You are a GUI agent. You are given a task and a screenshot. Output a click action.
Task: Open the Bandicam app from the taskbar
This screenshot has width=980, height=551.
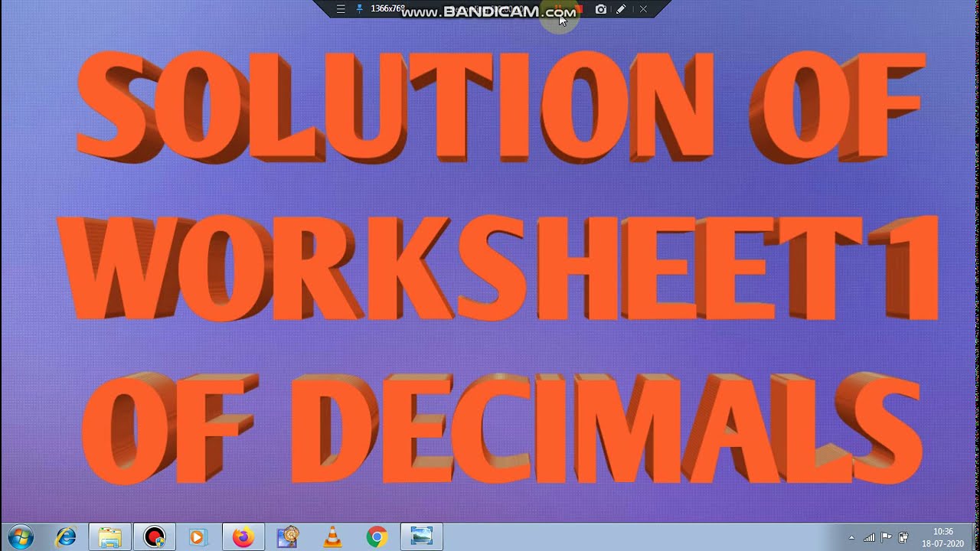pyautogui.click(x=154, y=536)
